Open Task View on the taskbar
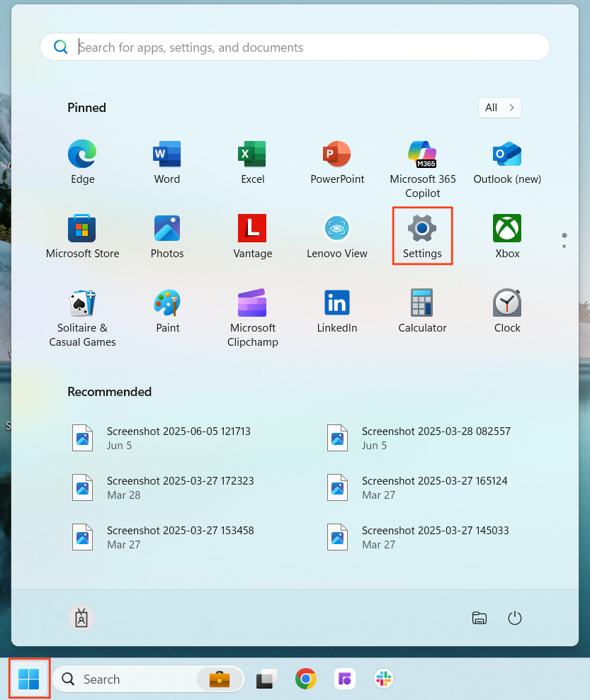 [x=266, y=679]
